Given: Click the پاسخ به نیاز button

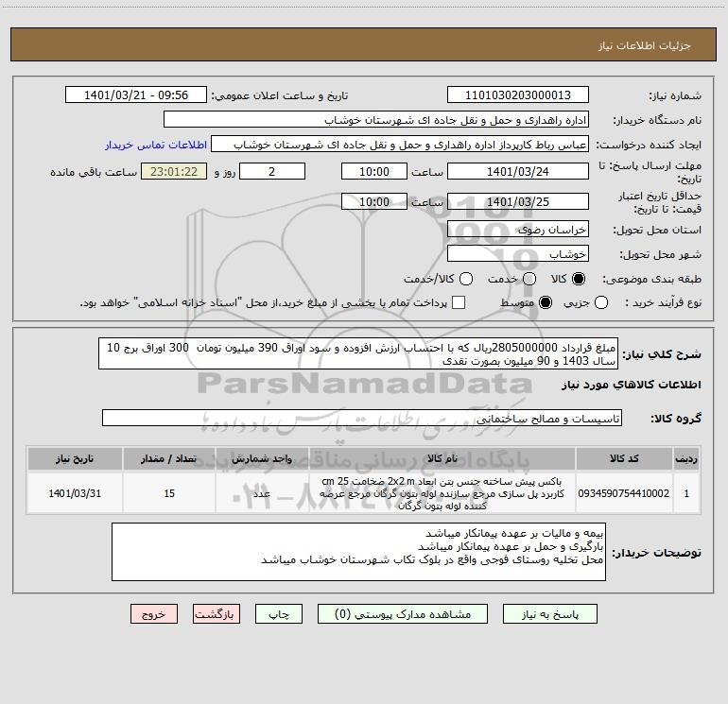Looking at the screenshot, I should [550, 614].
